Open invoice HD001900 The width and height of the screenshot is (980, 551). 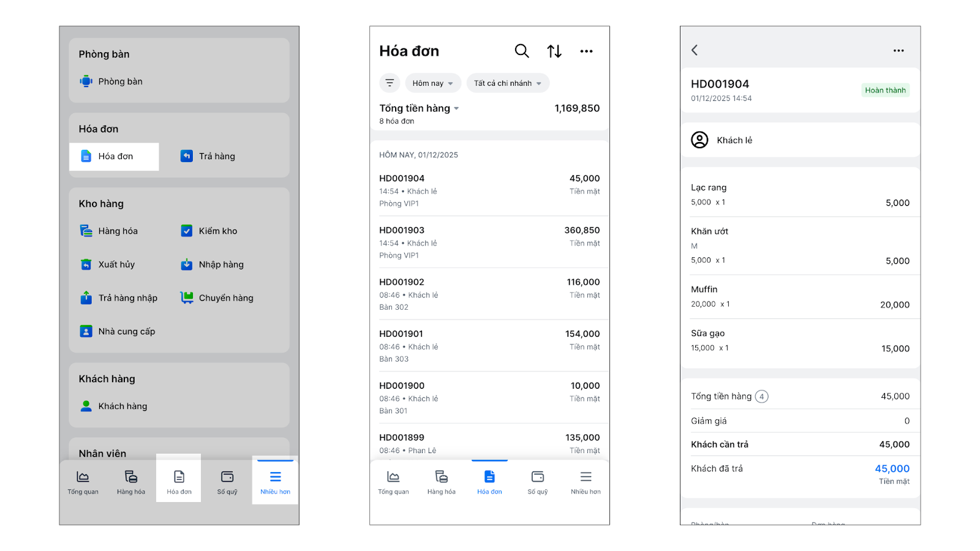489,398
